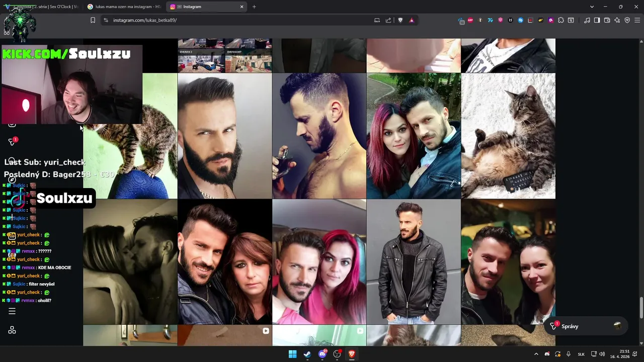Screen dimensions: 644x362
Task: Click the chat message 'KDE MA OBOCIE'
Action: click(54, 267)
